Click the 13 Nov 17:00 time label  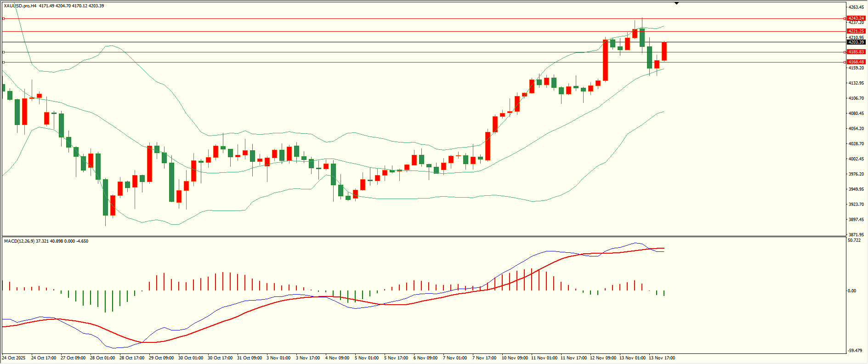[662, 358]
